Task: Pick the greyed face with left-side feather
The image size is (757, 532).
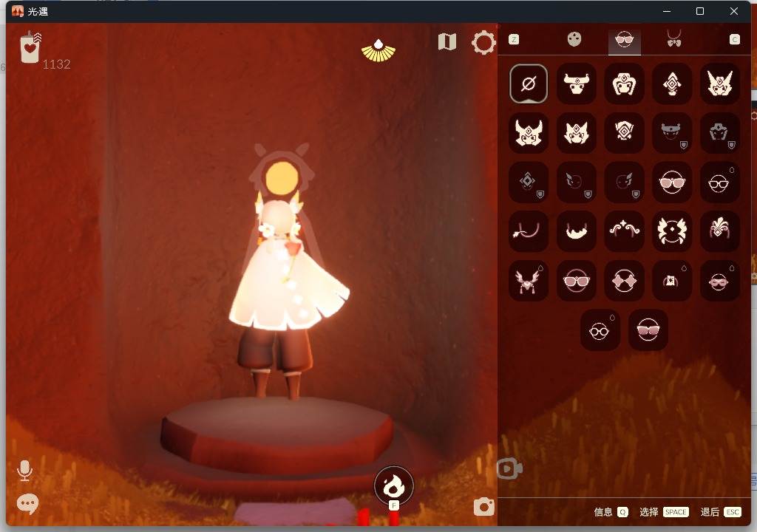Action: [576, 182]
